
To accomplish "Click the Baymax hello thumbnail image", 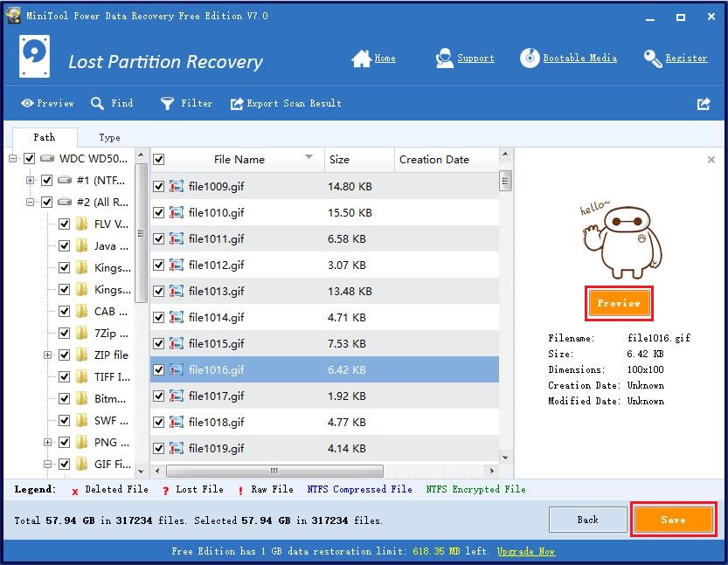I will [x=620, y=240].
